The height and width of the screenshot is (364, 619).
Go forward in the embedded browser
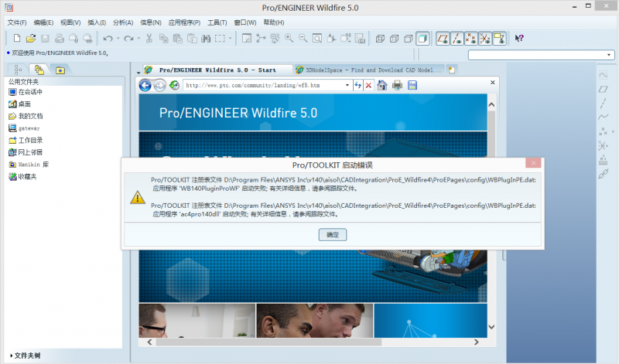[x=159, y=85]
